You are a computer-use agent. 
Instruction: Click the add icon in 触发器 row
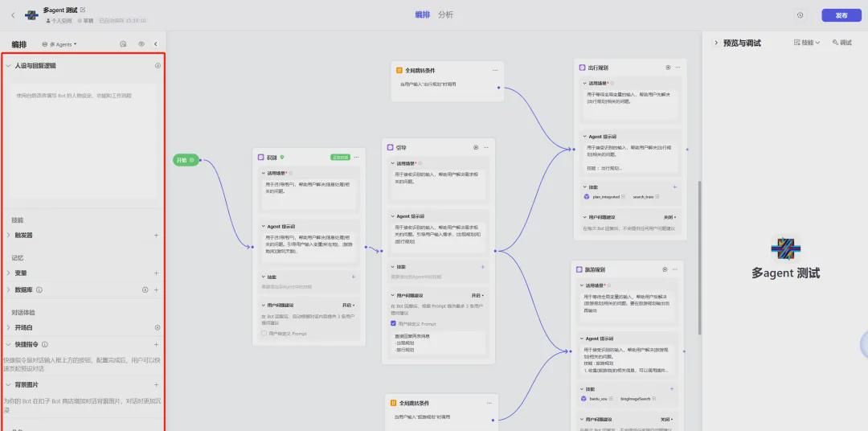[x=156, y=236]
